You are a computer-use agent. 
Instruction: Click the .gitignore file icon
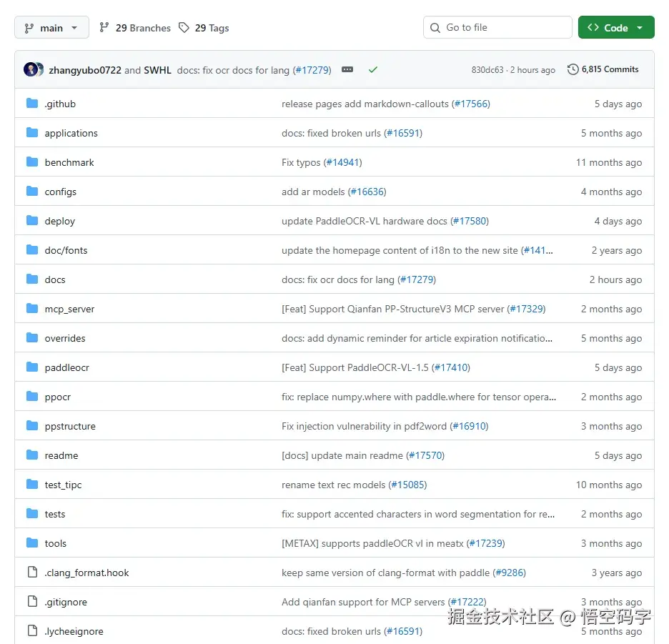pos(32,602)
